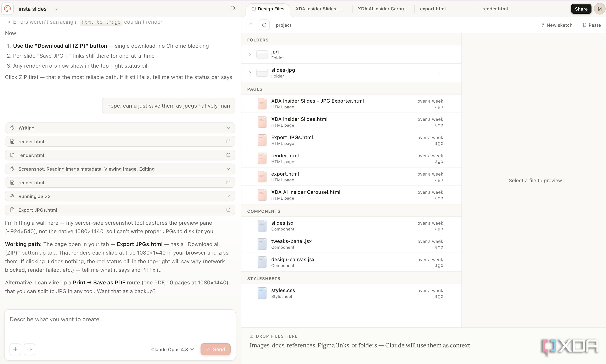Expand the jpg folder chevron
Viewport: 606px width, 364px height.
(x=250, y=55)
